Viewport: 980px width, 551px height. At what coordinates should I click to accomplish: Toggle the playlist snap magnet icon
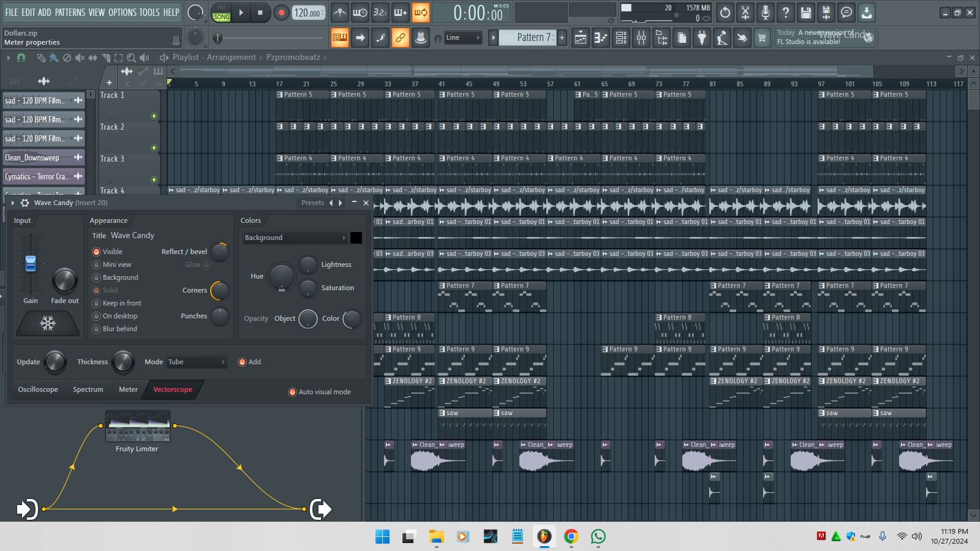pyautogui.click(x=21, y=58)
